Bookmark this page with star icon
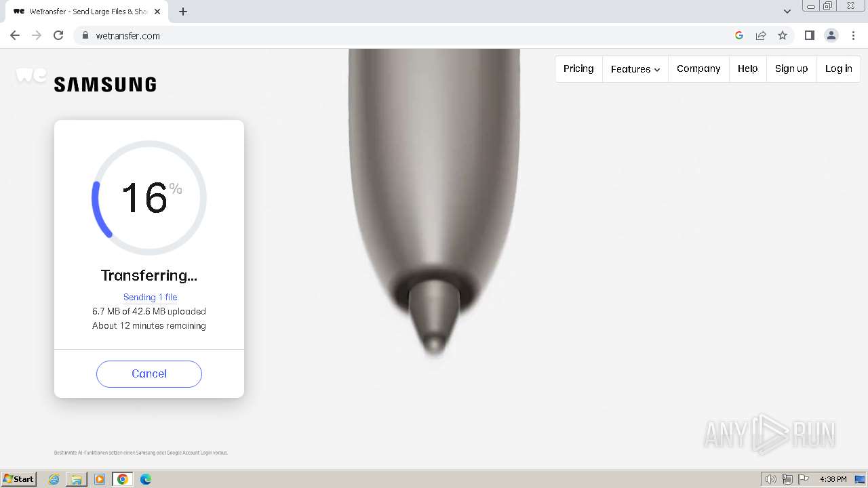The width and height of the screenshot is (868, 488). point(783,35)
